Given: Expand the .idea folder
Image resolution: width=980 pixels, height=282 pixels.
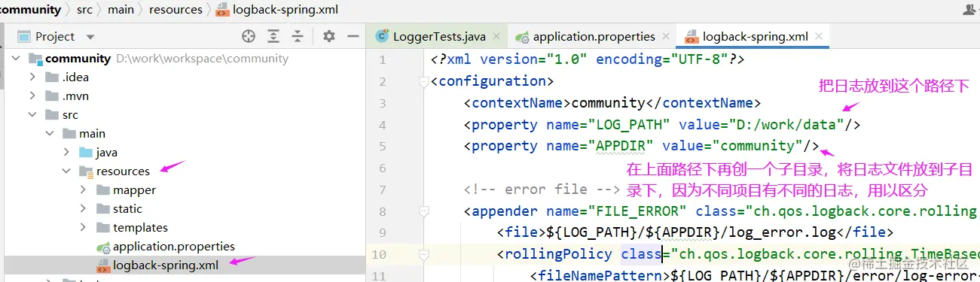Looking at the screenshot, I should tap(32, 77).
